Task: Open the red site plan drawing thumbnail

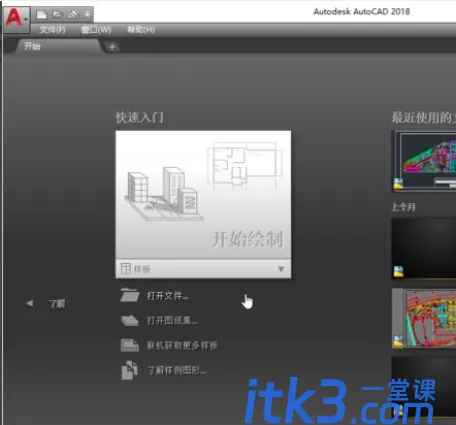Action: [424, 318]
